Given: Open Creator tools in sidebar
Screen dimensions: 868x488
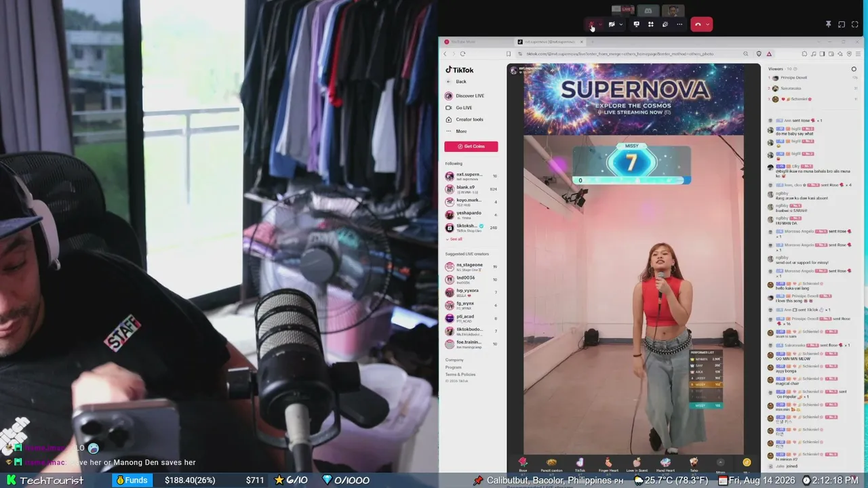Looking at the screenshot, I should click(464, 119).
